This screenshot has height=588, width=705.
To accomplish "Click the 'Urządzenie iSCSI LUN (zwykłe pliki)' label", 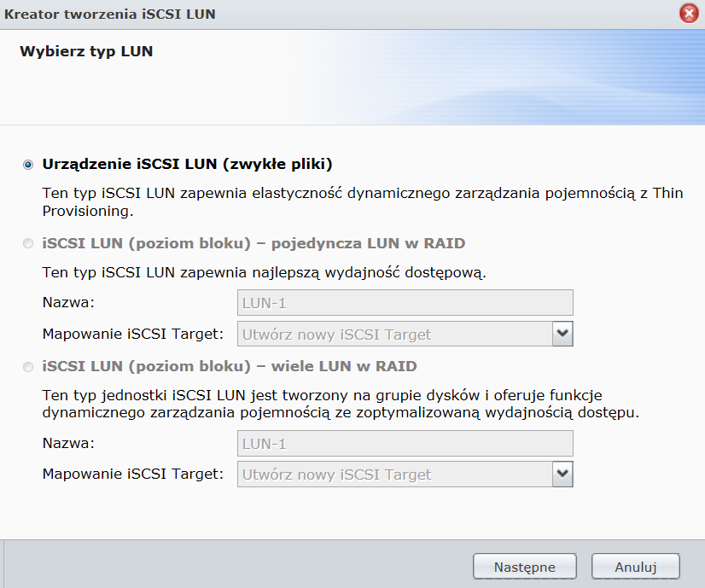I will [x=187, y=164].
